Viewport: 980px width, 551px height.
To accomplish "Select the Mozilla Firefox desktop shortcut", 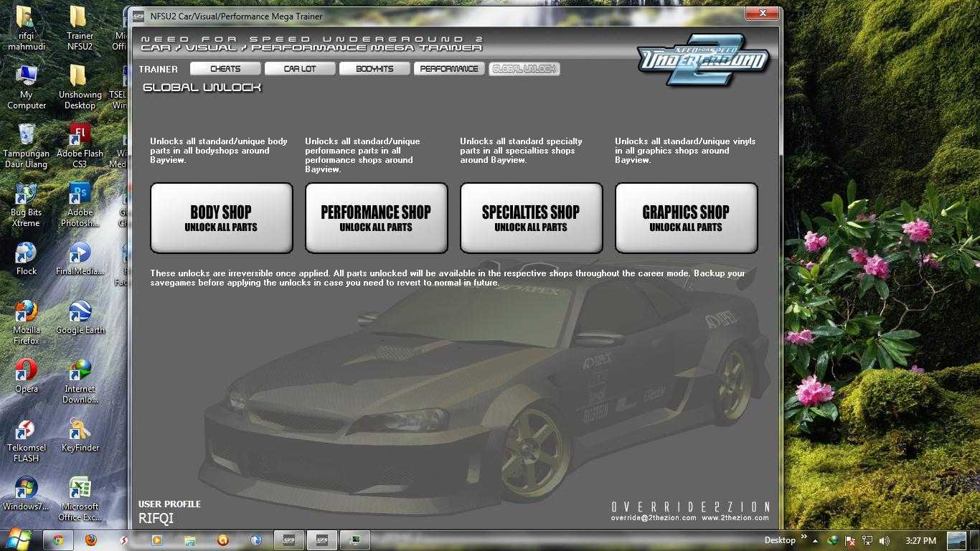I will pos(27,323).
